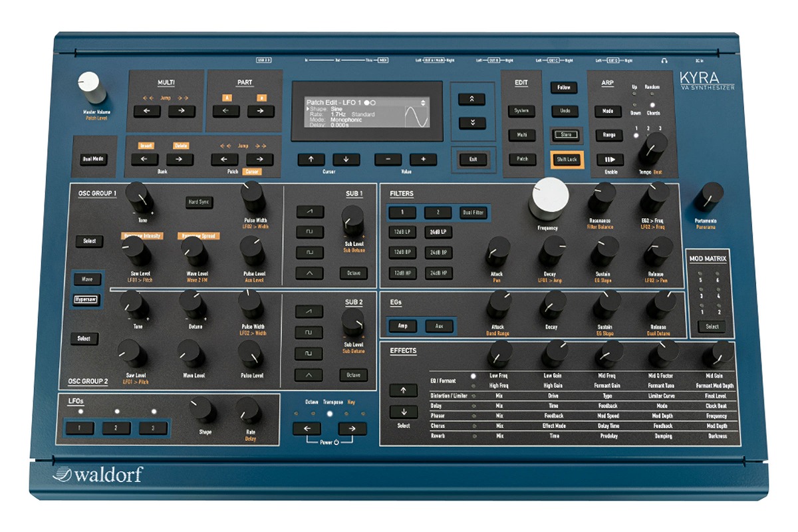Toggle the ARP Enable play button
Viewport: 798px width, 532px height.
(609, 160)
